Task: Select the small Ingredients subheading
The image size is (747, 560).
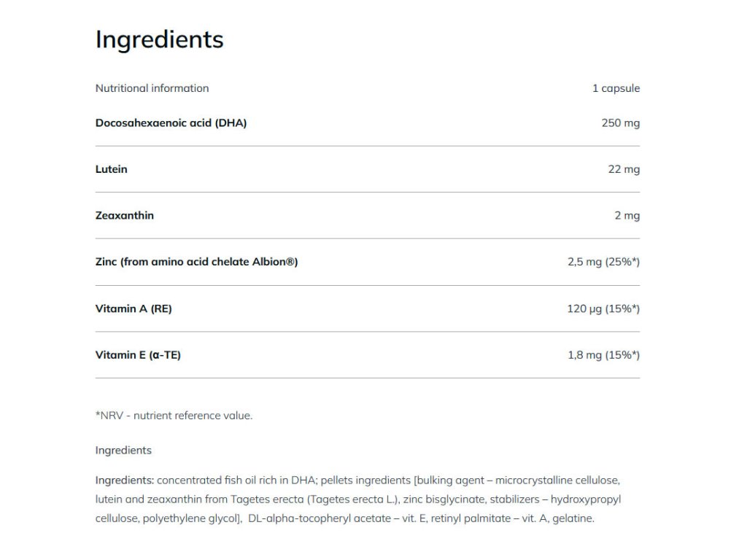Action: (x=123, y=451)
